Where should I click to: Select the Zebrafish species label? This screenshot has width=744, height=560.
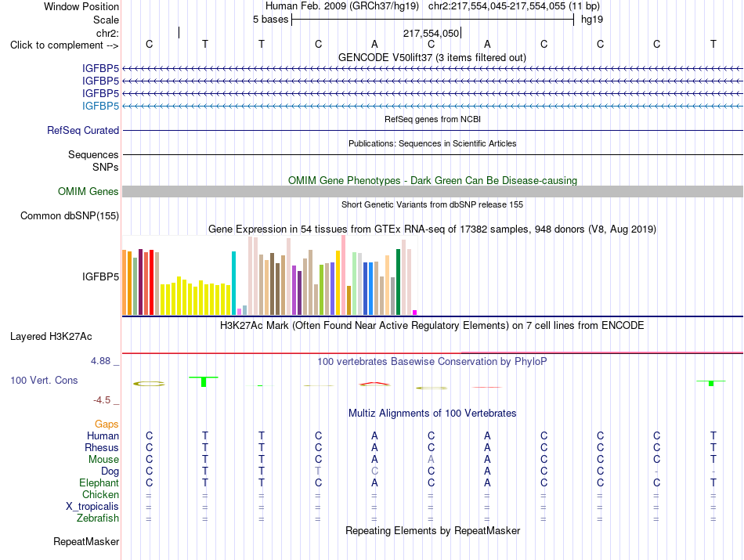pyautogui.click(x=98, y=518)
